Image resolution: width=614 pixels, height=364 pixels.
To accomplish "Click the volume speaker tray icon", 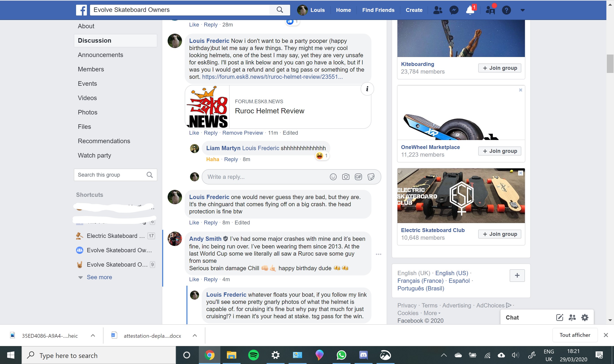I will pyautogui.click(x=515, y=355).
